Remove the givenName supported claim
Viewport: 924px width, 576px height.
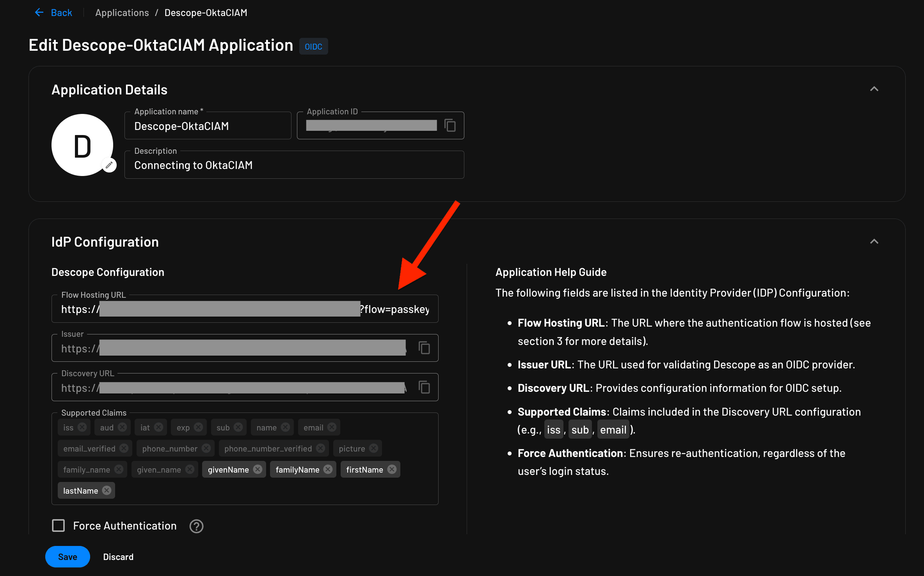[x=257, y=469]
